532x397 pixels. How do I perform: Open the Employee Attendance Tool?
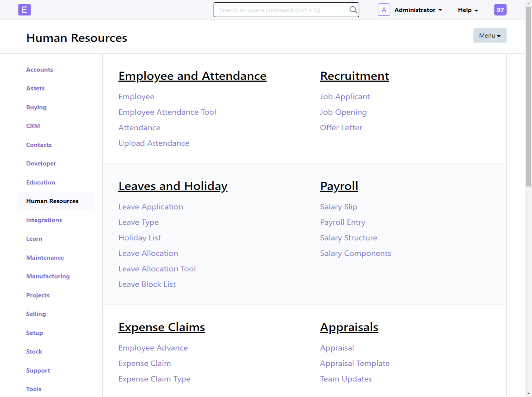coord(167,112)
